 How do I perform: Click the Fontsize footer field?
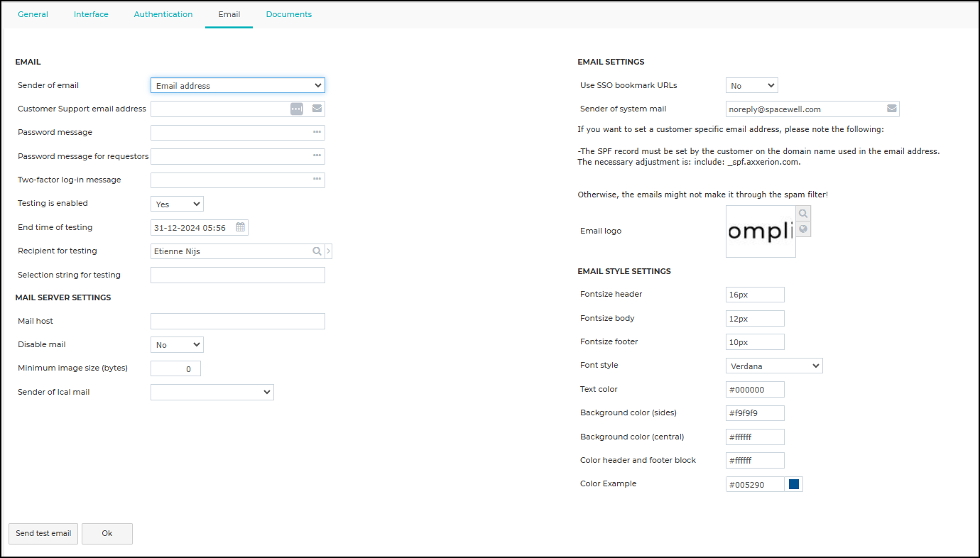[x=755, y=341]
